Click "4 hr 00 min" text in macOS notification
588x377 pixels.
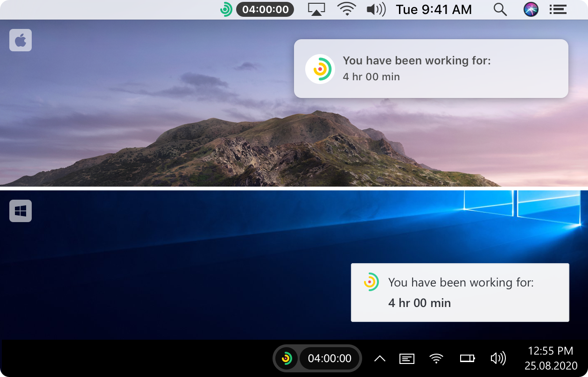point(371,77)
